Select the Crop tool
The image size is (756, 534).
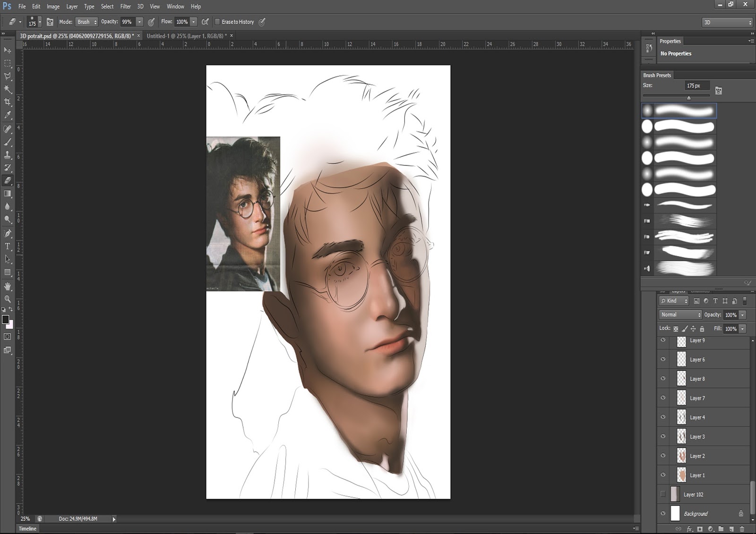[8, 102]
